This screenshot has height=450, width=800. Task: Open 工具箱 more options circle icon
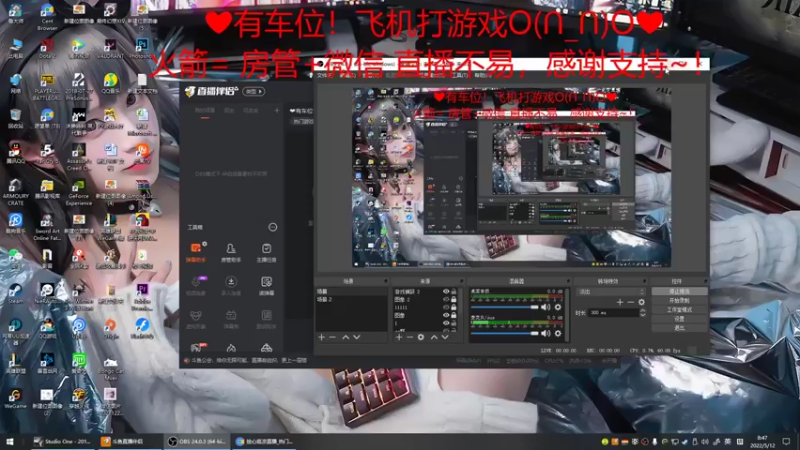pos(273,227)
